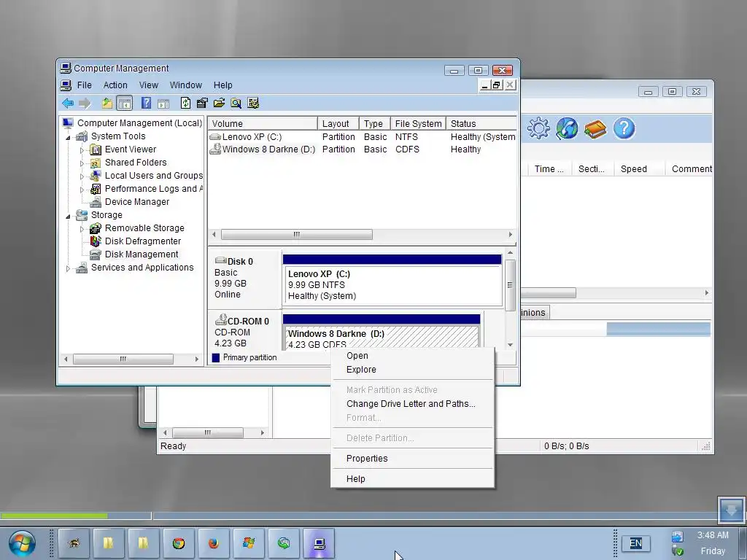Viewport: 747px width, 560px height.
Task: Click the open-folder toolbar icon
Action: click(x=219, y=103)
